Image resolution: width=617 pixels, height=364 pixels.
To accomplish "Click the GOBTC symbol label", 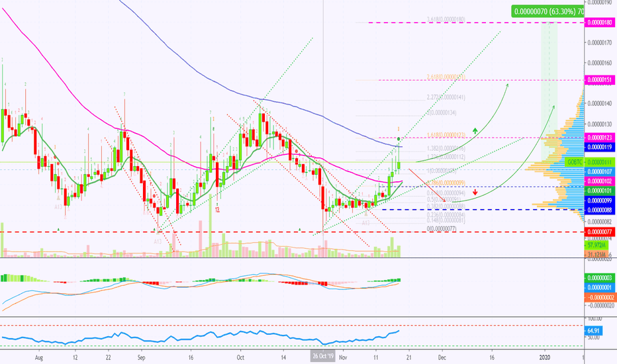I will click(575, 162).
